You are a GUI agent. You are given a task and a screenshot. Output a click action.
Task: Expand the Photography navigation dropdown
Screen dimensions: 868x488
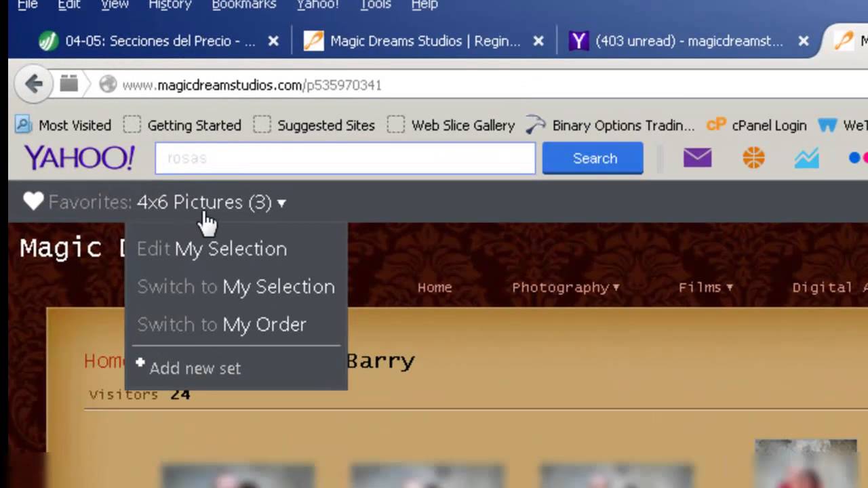pos(566,287)
